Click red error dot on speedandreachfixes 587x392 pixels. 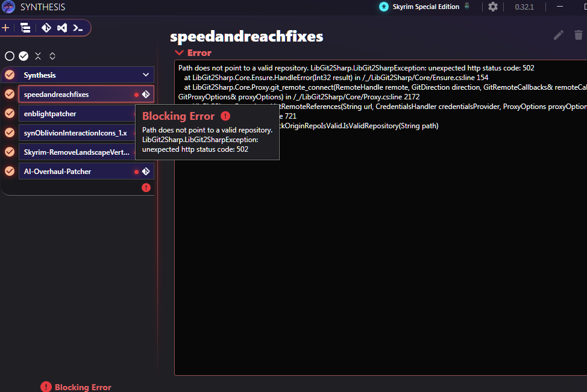[x=136, y=95]
